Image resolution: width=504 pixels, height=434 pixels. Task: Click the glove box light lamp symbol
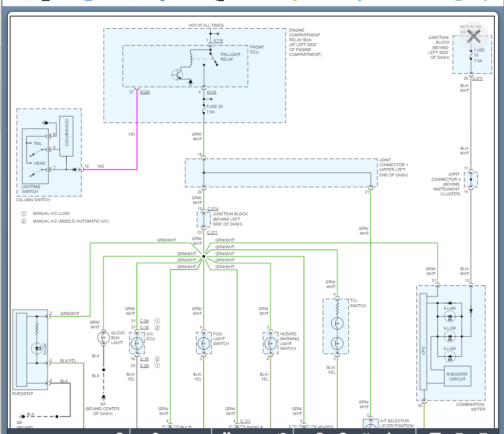point(103,338)
